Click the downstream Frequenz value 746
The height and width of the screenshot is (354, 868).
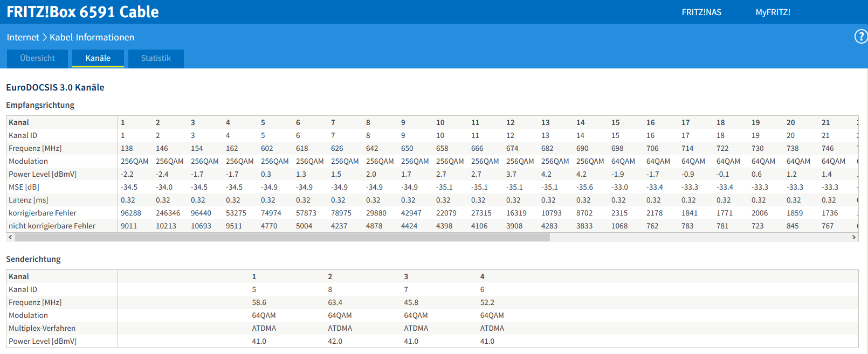[x=828, y=148]
